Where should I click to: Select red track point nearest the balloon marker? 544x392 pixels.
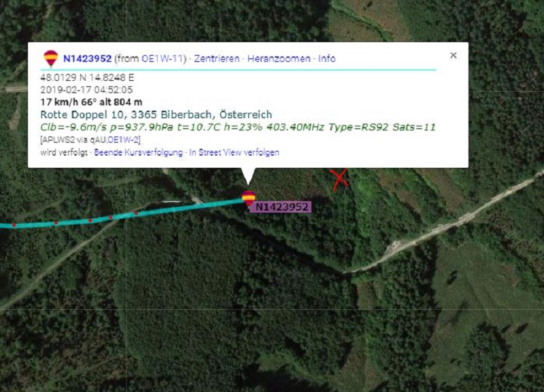(x=135, y=213)
